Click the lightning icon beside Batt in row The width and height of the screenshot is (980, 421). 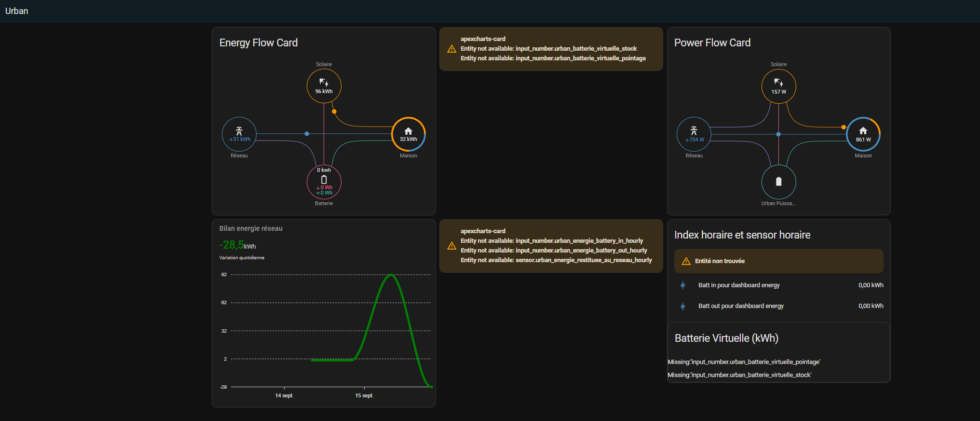coord(683,285)
